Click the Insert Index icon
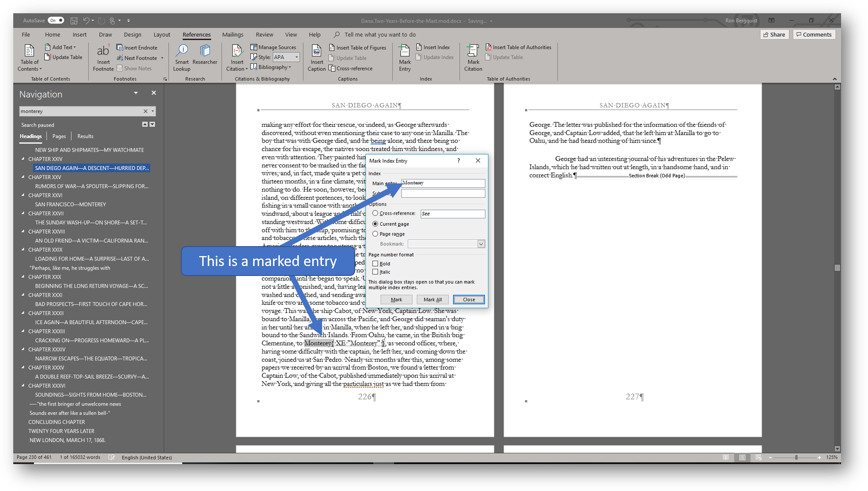Screen dimensions: 868x491 tap(433, 47)
